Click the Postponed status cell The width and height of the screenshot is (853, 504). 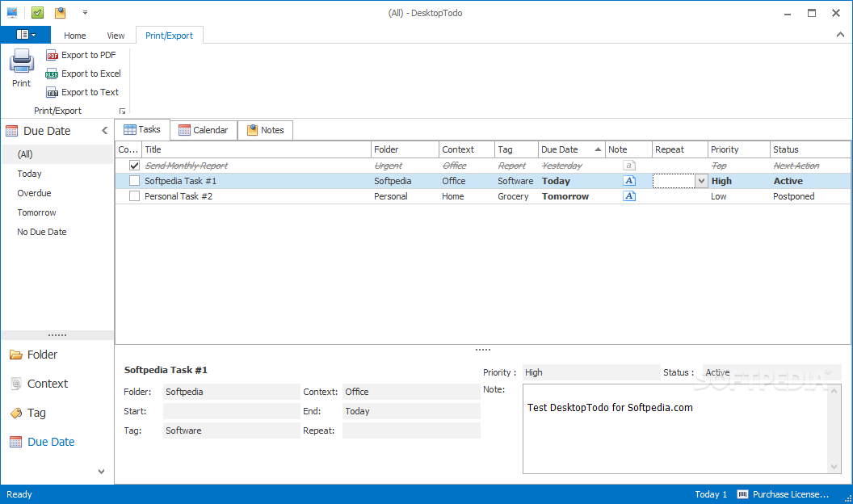810,196
